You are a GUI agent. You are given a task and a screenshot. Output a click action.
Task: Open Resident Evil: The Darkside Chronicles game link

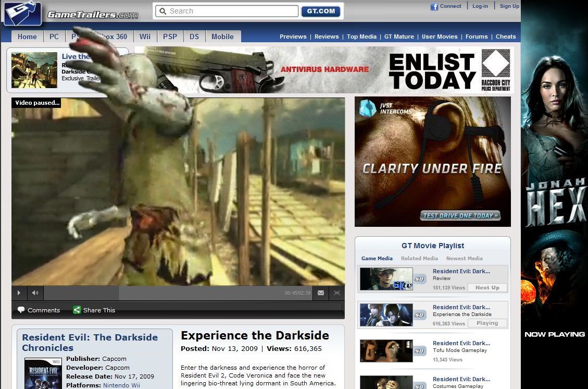[x=90, y=343]
